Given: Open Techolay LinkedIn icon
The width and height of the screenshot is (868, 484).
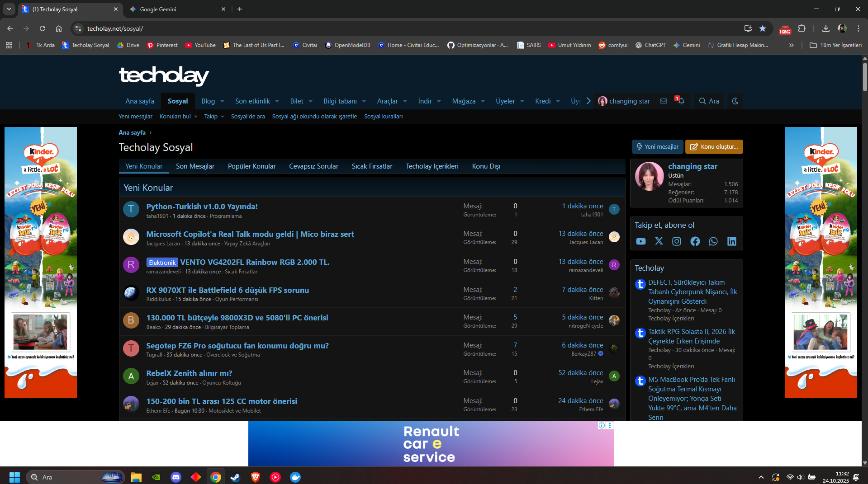Looking at the screenshot, I should click(732, 241).
